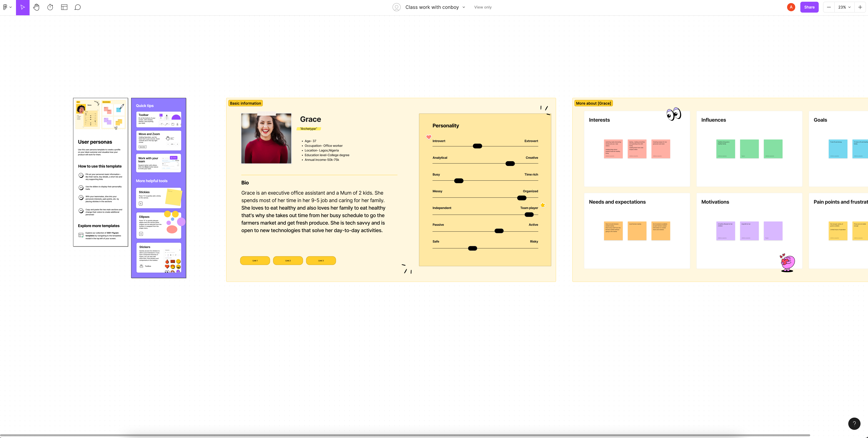This screenshot has height=438, width=868.
Task: Open the 23% zoom level dropdown
Action: pos(844,7)
